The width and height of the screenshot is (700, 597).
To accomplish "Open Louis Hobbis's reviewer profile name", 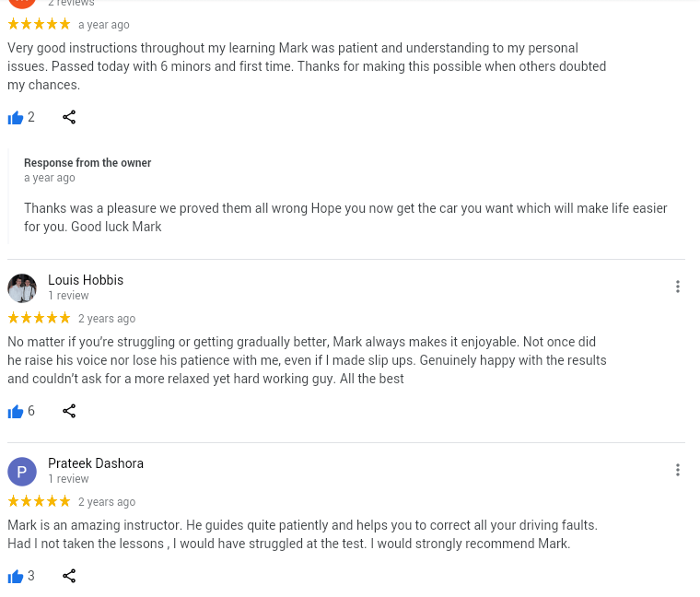I will coord(86,280).
